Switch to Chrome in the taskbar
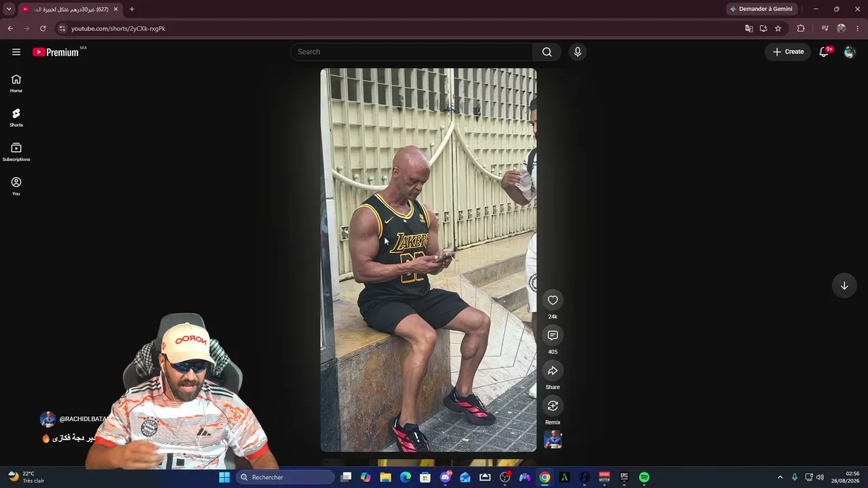Screen dimensions: 868x488 (545, 477)
